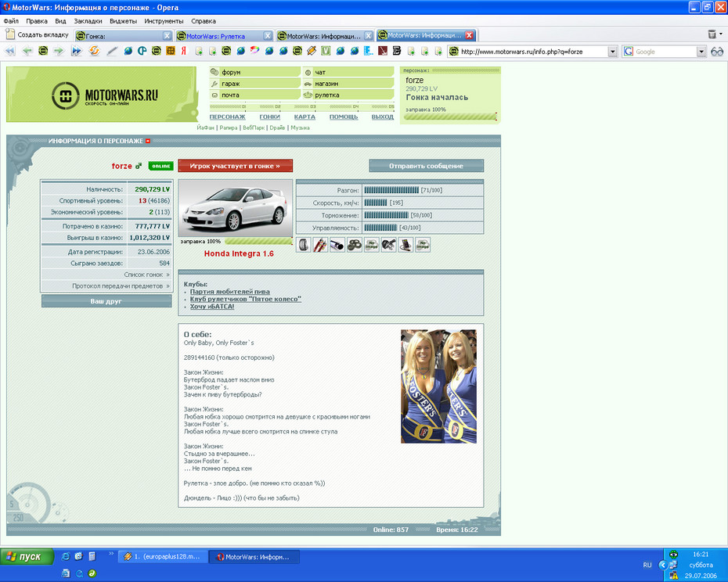Close the Гонка: tab
This screenshot has width=728, height=582.
pos(168,36)
